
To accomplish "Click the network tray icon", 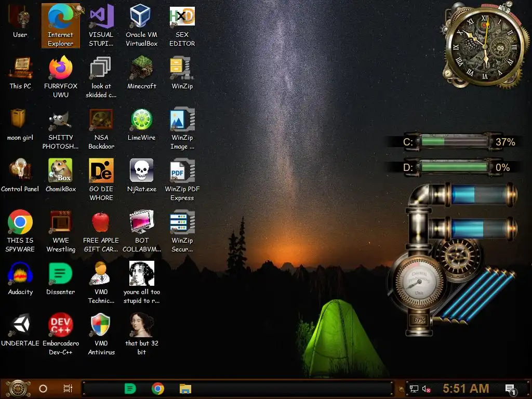I will pyautogui.click(x=414, y=389).
